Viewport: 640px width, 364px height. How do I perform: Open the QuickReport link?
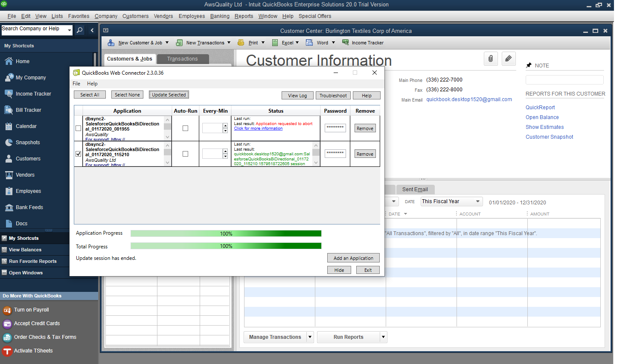coord(540,108)
